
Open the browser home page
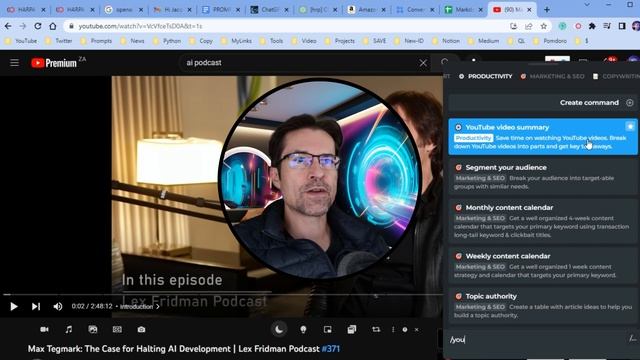(53, 26)
